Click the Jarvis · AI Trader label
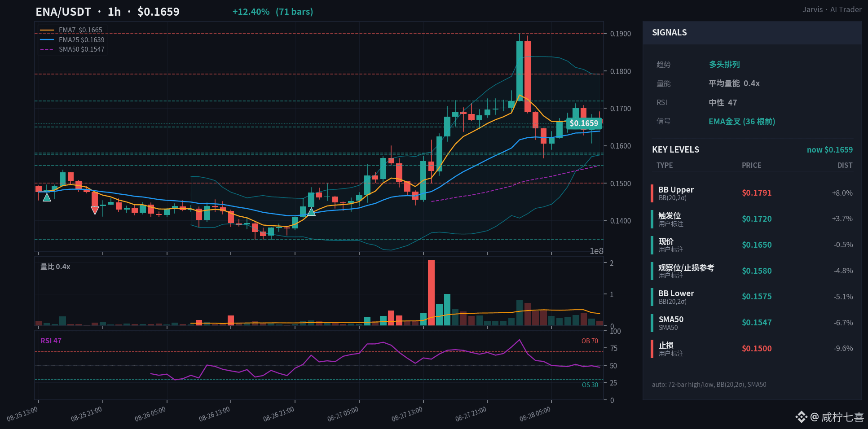 [x=832, y=9]
